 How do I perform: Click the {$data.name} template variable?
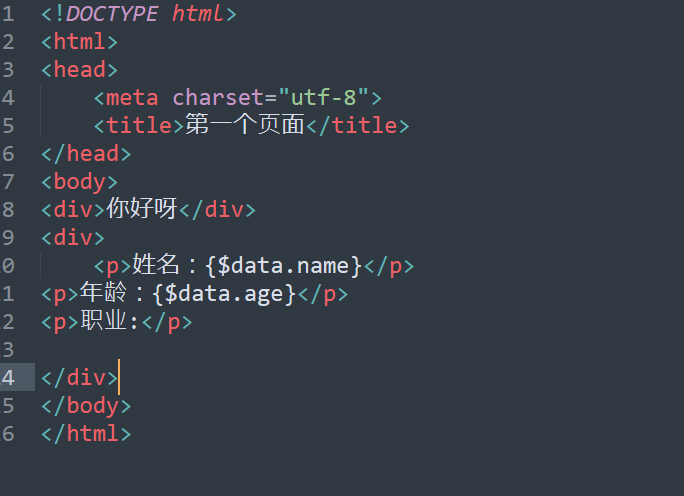click(284, 266)
